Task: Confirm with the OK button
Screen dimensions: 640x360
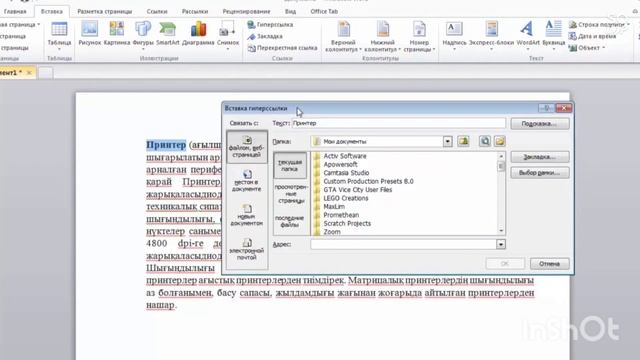Action: (505, 264)
